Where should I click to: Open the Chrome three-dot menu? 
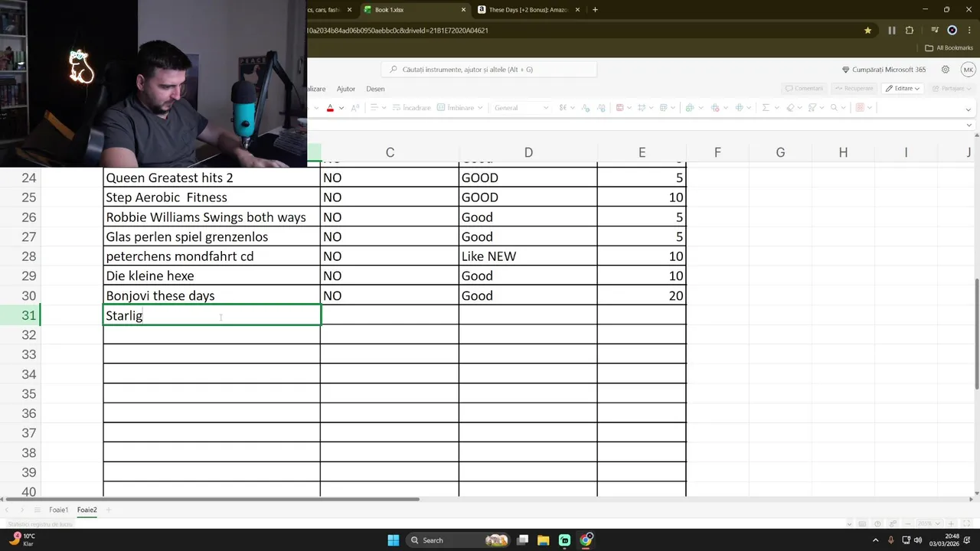click(969, 31)
